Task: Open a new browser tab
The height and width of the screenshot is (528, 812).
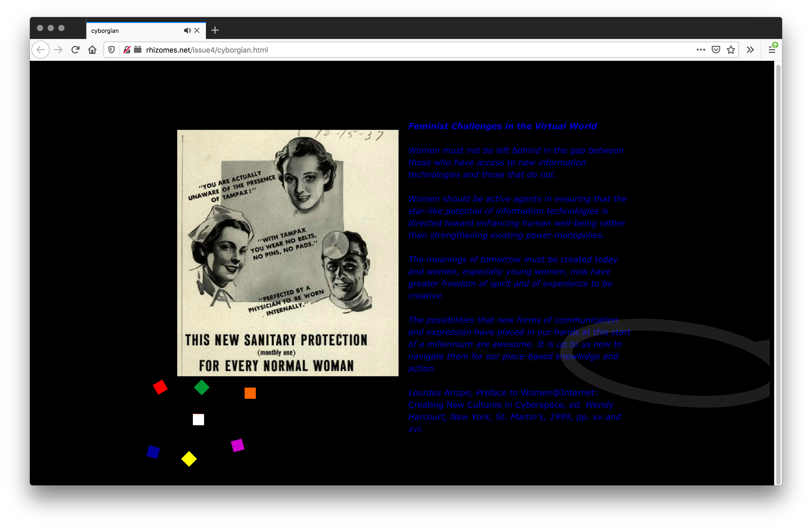Action: coord(215,30)
